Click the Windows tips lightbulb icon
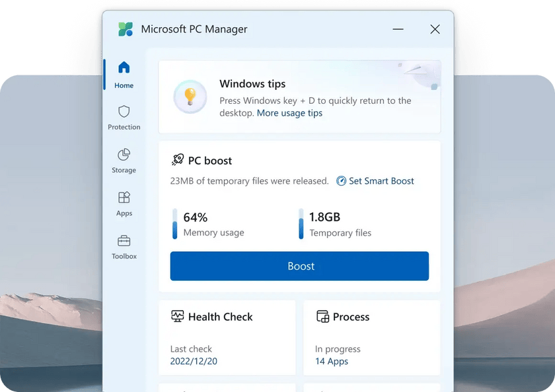555x392 pixels. click(x=190, y=96)
